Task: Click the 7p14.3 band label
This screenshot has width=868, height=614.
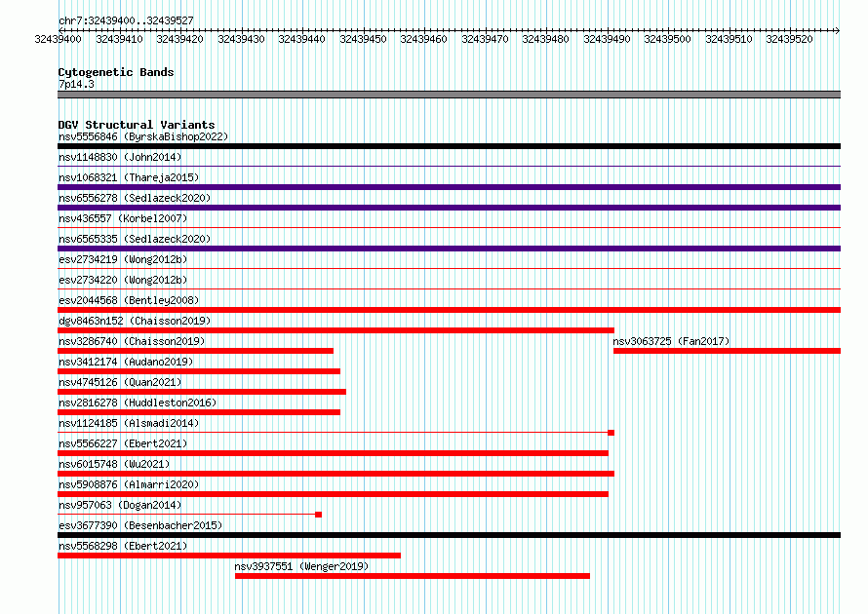Action: (x=76, y=84)
